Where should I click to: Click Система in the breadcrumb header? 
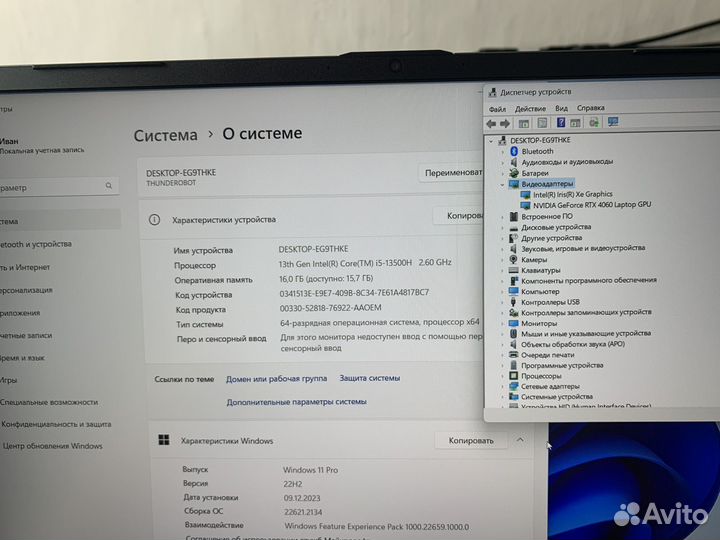(165, 133)
